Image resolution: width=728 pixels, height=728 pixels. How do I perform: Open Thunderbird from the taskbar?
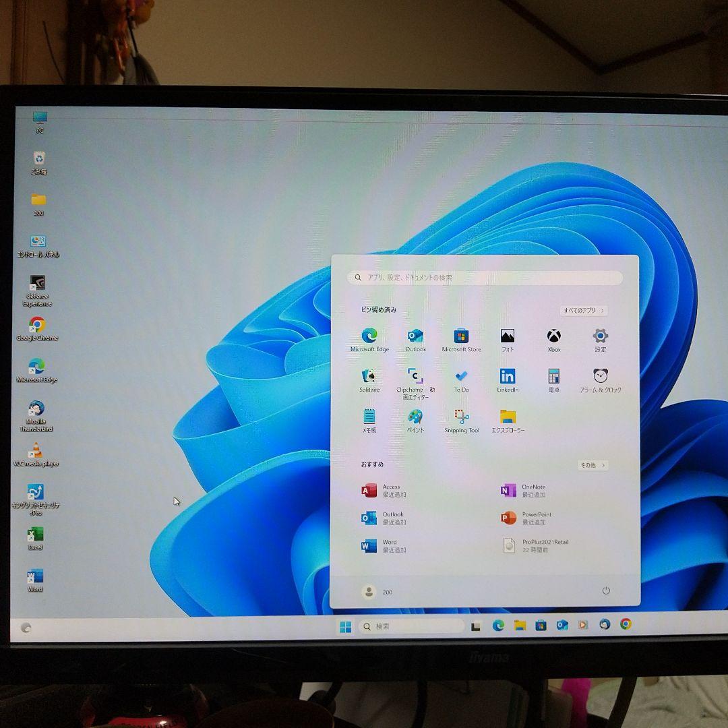point(604,624)
